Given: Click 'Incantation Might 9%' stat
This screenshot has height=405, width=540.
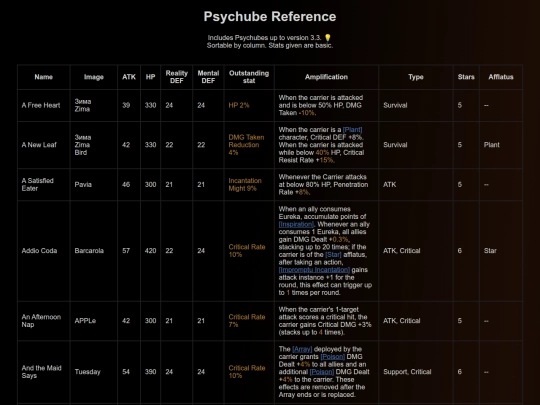Looking at the screenshot, I should coord(245,185).
